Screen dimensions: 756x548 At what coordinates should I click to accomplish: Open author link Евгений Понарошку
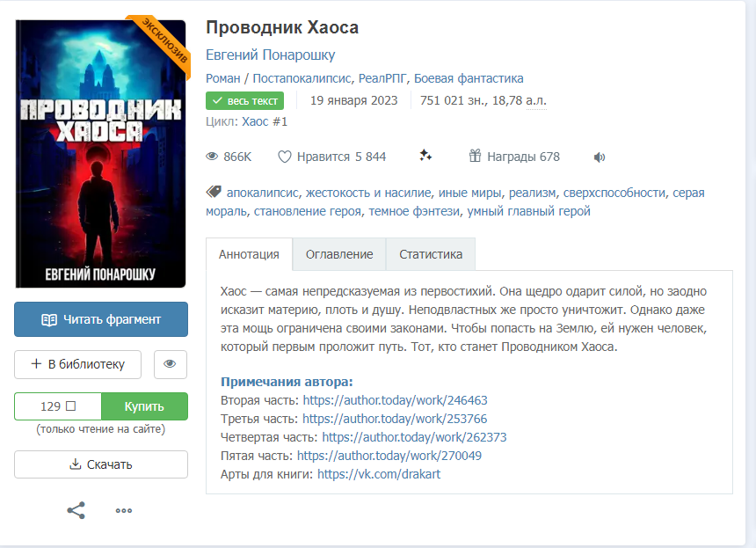point(271,55)
